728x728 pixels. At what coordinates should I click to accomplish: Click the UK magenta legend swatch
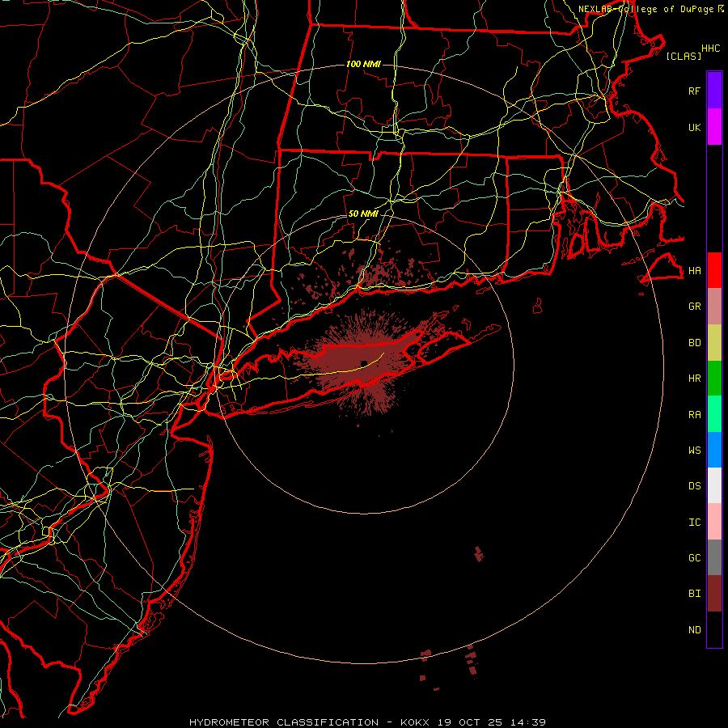click(714, 127)
